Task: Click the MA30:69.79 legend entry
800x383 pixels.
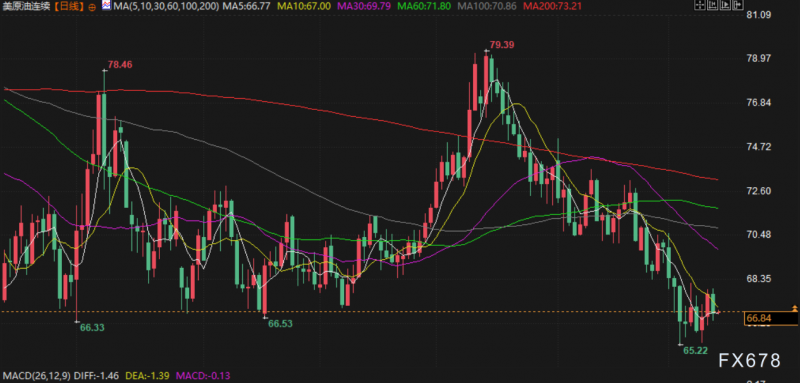Action: [x=363, y=7]
